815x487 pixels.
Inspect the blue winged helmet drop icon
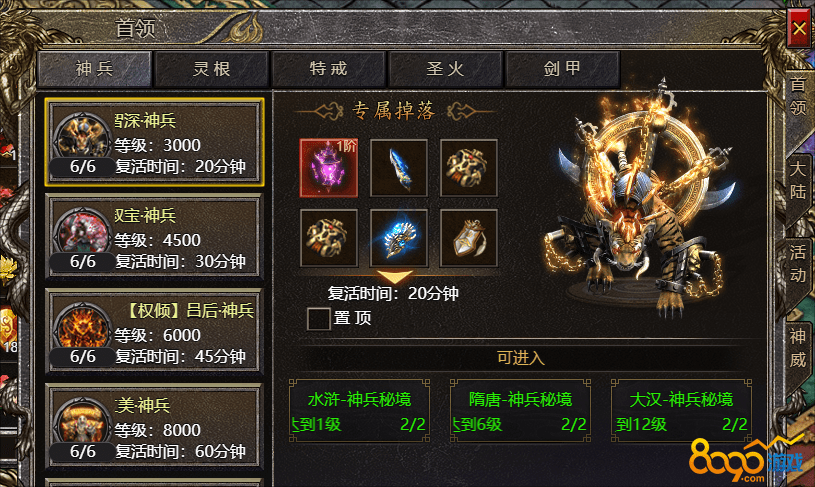pos(399,238)
